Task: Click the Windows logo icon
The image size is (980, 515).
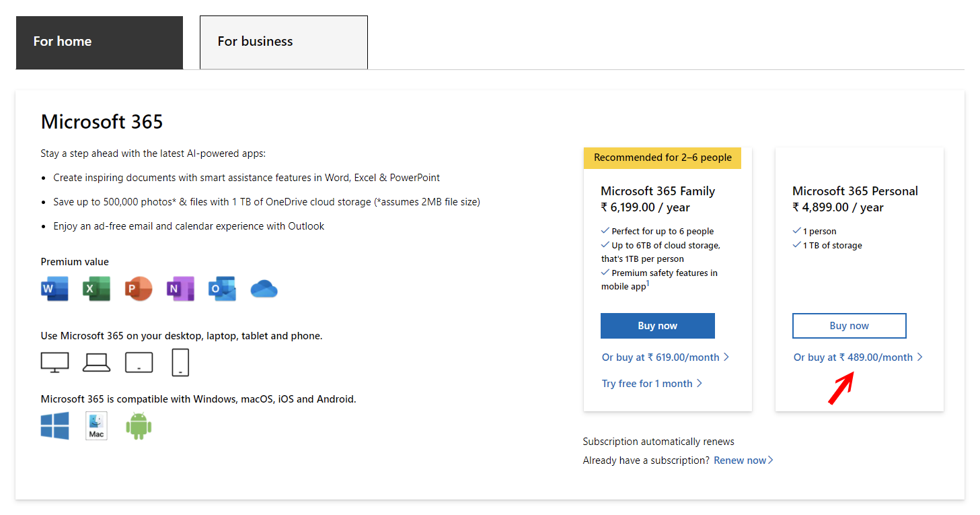Action: (55, 426)
